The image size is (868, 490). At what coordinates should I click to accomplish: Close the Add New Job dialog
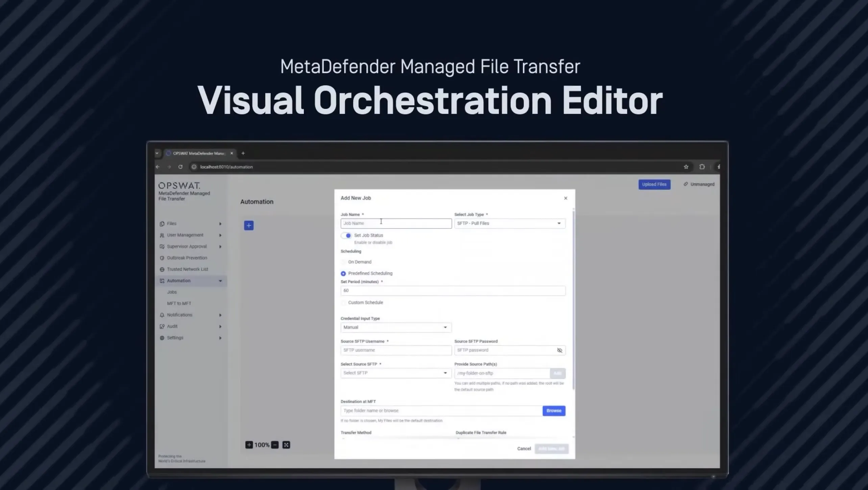[x=565, y=198]
